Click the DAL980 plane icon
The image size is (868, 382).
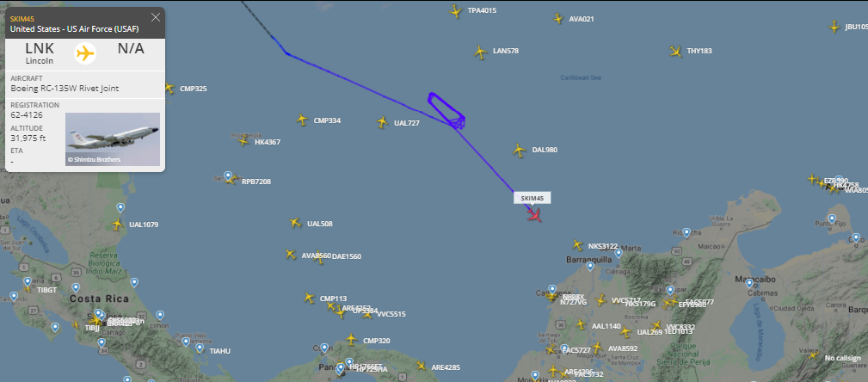click(519, 150)
